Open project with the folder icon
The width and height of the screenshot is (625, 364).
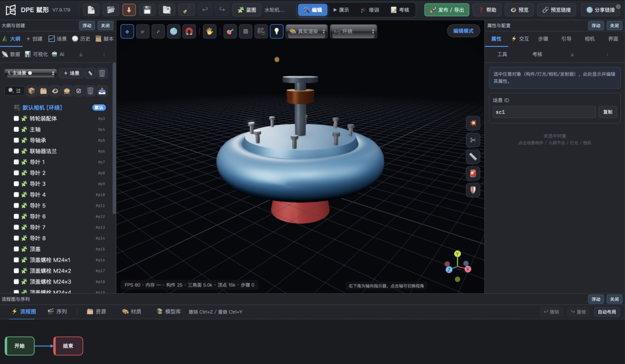point(111,10)
